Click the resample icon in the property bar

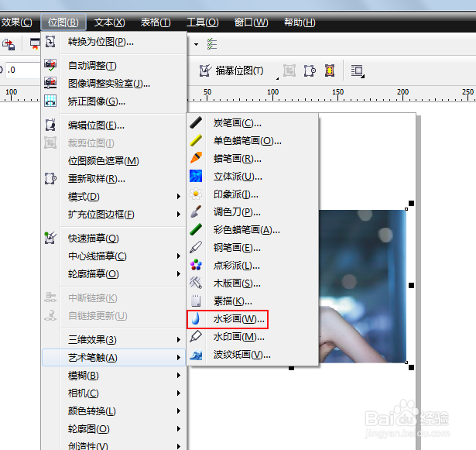point(310,70)
